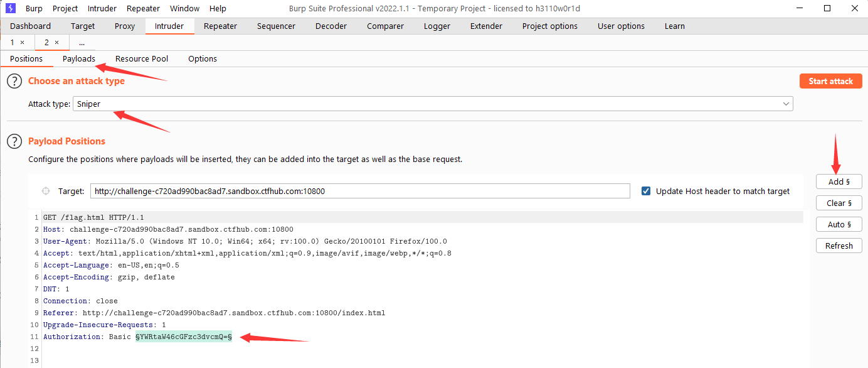This screenshot has height=368, width=868.
Task: Click the DNT: 1 header line
Action: 56,289
